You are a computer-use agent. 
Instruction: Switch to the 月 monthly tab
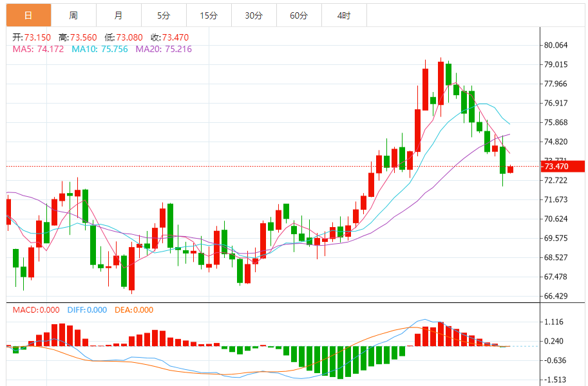119,15
